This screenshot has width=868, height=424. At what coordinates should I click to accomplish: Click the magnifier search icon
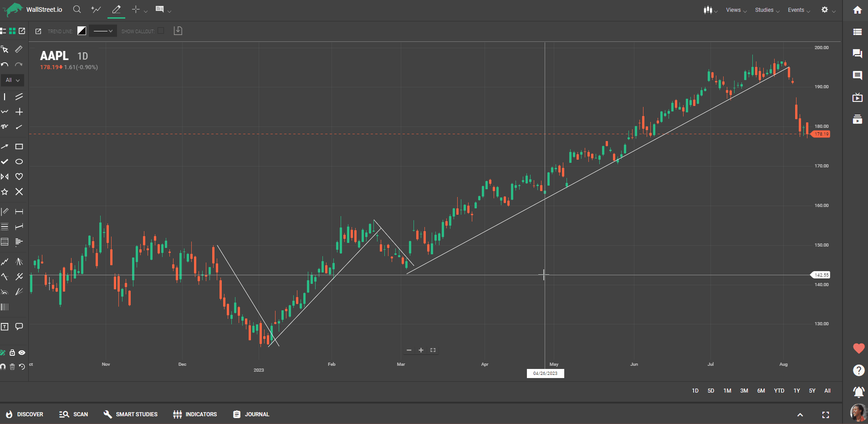pyautogui.click(x=77, y=10)
